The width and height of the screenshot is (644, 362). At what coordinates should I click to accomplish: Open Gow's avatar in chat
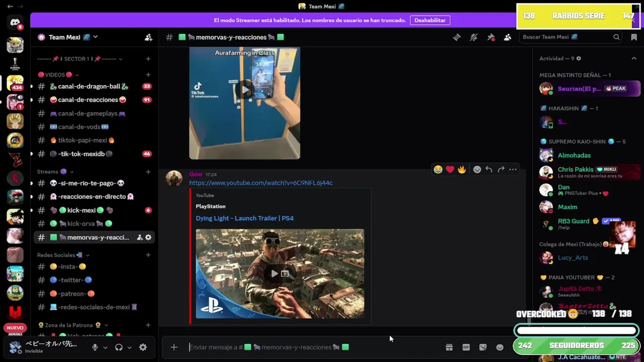tap(174, 178)
